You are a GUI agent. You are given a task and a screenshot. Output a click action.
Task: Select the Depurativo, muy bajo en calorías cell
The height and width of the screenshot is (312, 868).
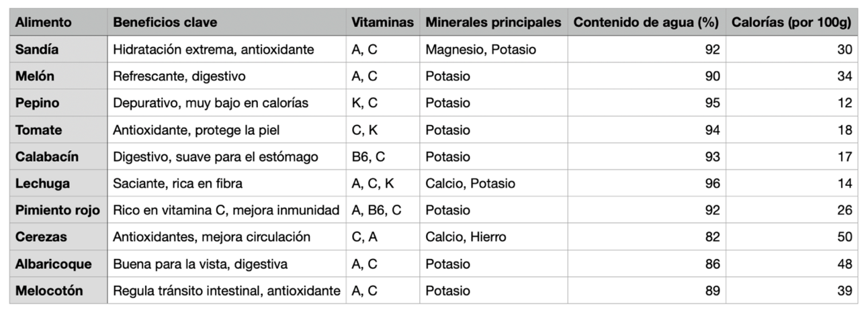pyautogui.click(x=226, y=103)
